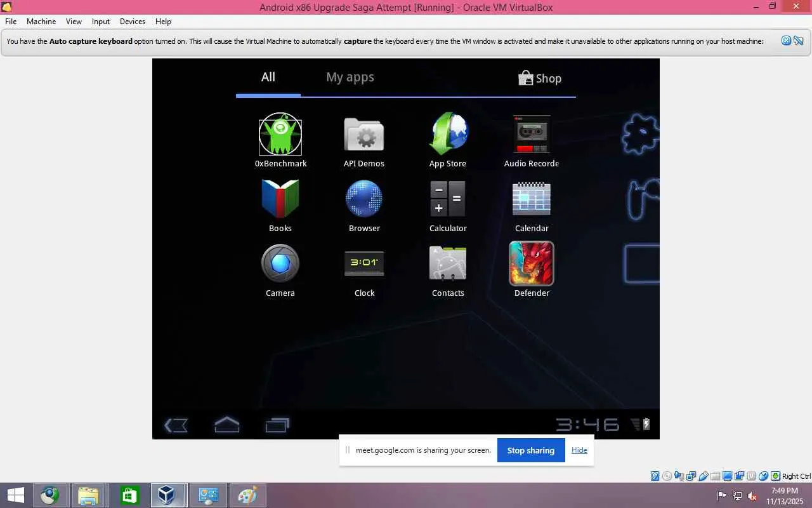Click the mouse integration status icon
Image resolution: width=812 pixels, height=508 pixels.
[x=764, y=476]
